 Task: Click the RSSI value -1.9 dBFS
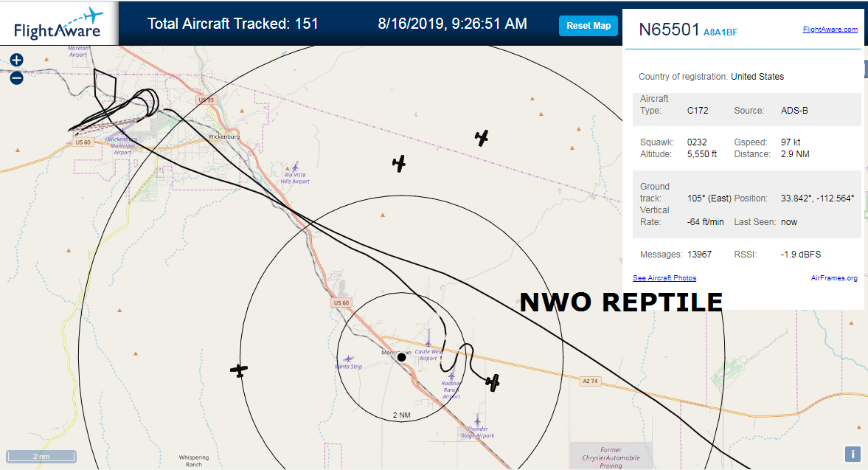(800, 255)
